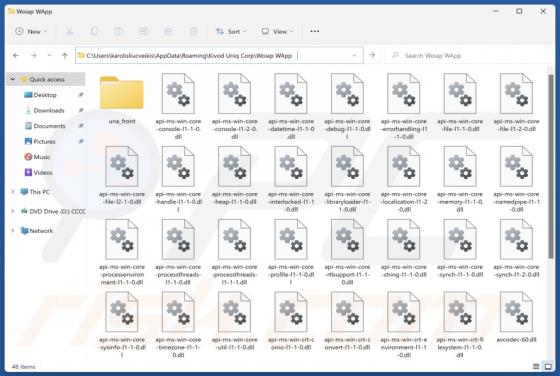This screenshot has width=560, height=376.
Task: Select api-ms-win-core-console-l1-1-0.dll file
Action: click(x=178, y=106)
